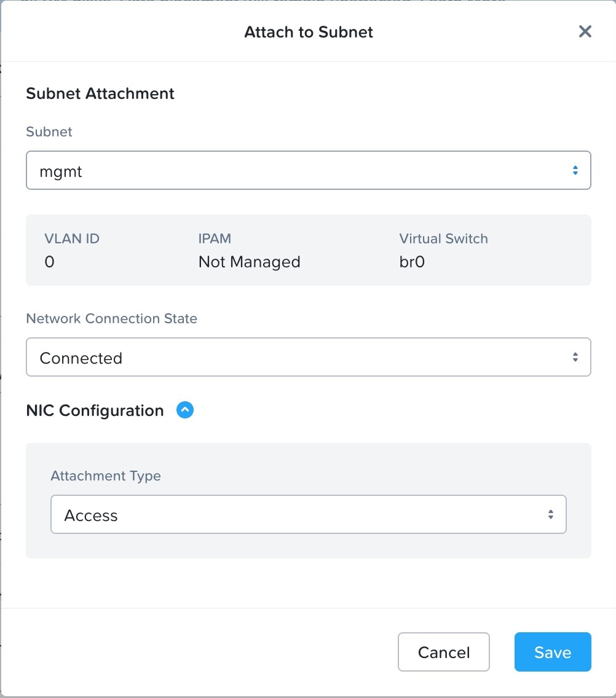This screenshot has height=698, width=616.
Task: Click the Subnet field label
Action: coord(49,131)
